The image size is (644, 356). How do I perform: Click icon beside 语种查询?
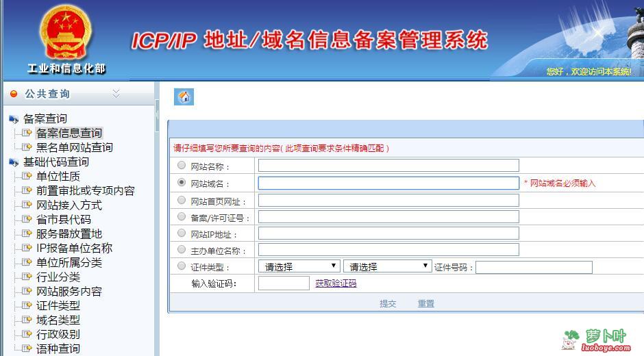[x=27, y=348]
